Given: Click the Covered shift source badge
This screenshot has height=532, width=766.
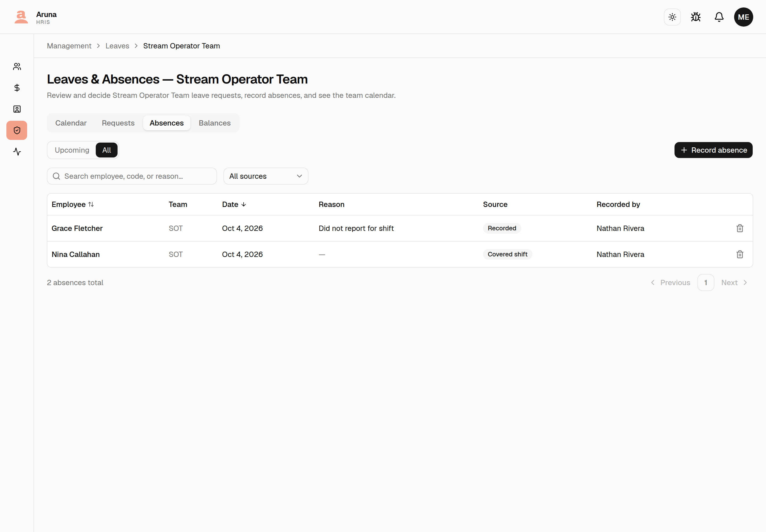Looking at the screenshot, I should coord(507,254).
